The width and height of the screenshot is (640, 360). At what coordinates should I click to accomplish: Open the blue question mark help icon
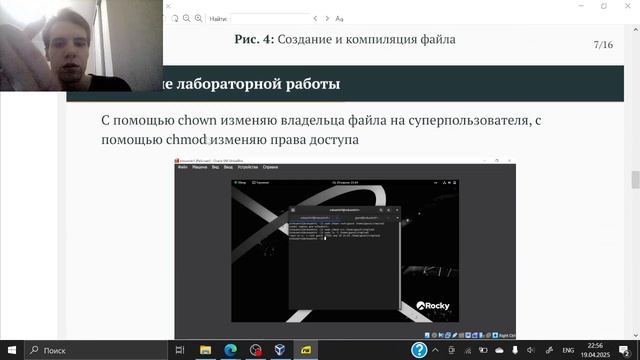click(x=419, y=350)
